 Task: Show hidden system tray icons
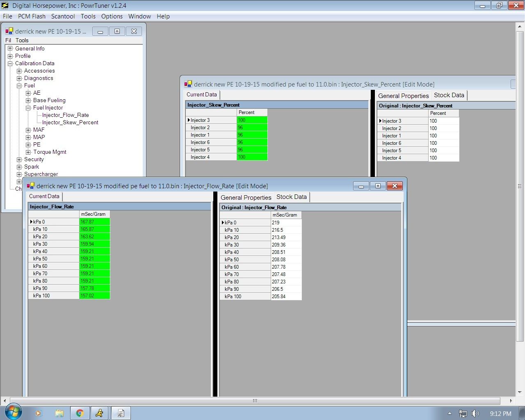[450, 413]
